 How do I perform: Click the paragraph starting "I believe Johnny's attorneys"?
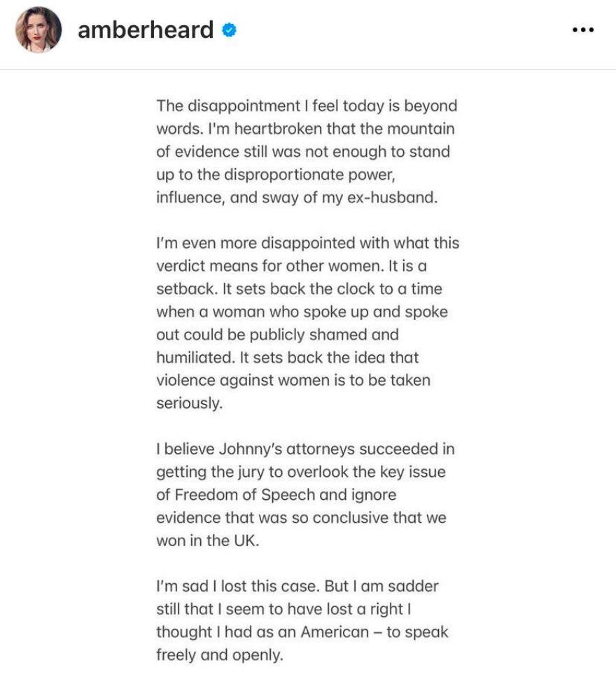[307, 494]
